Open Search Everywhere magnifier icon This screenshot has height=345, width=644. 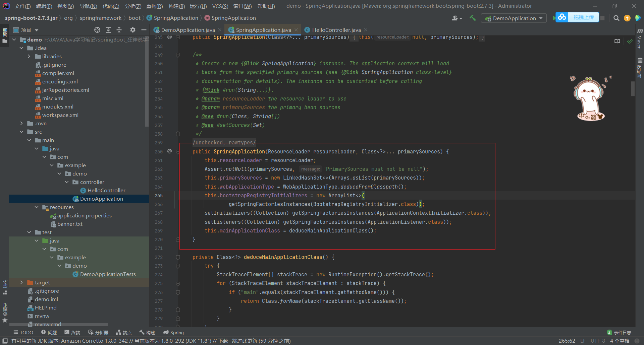click(x=616, y=18)
